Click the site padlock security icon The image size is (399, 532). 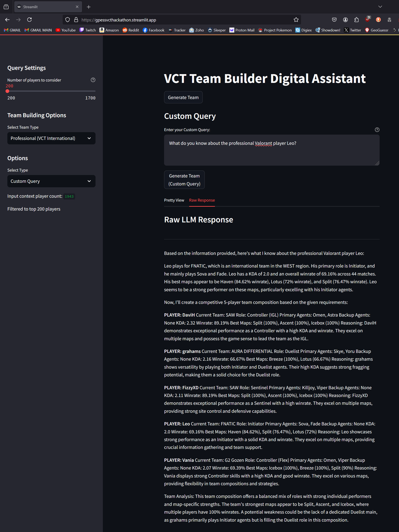click(x=76, y=20)
